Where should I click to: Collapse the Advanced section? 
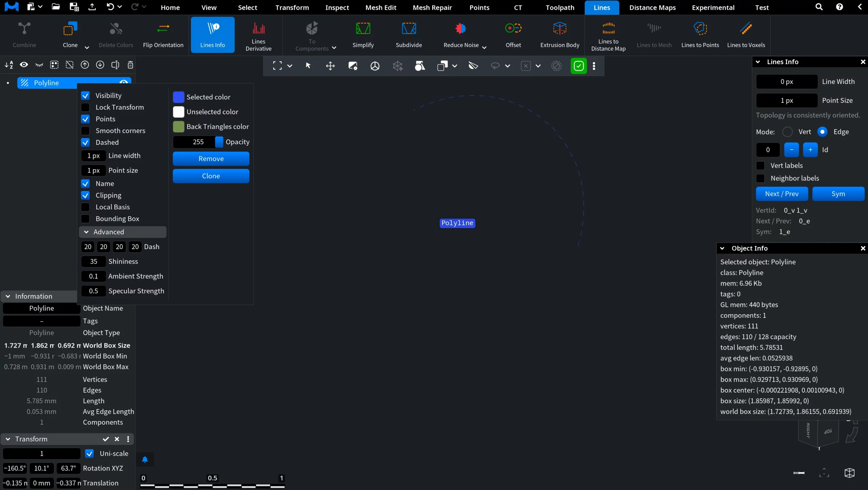[x=86, y=232]
